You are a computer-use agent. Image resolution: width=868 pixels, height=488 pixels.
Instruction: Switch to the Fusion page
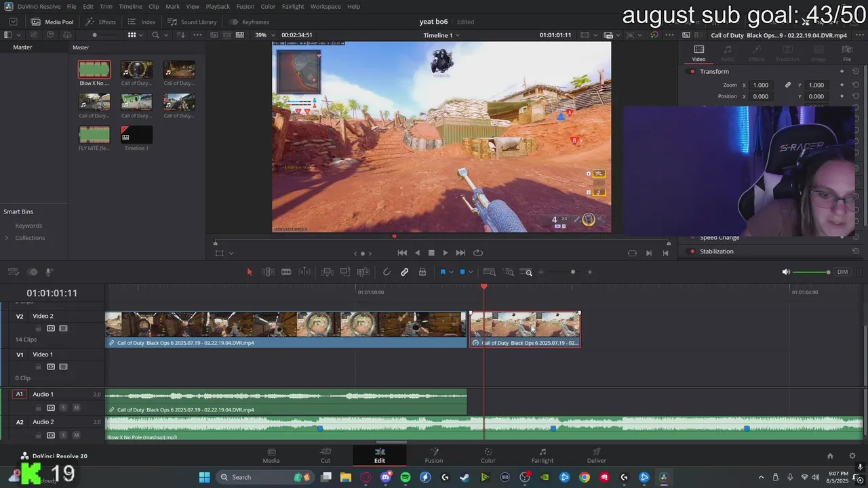433,455
